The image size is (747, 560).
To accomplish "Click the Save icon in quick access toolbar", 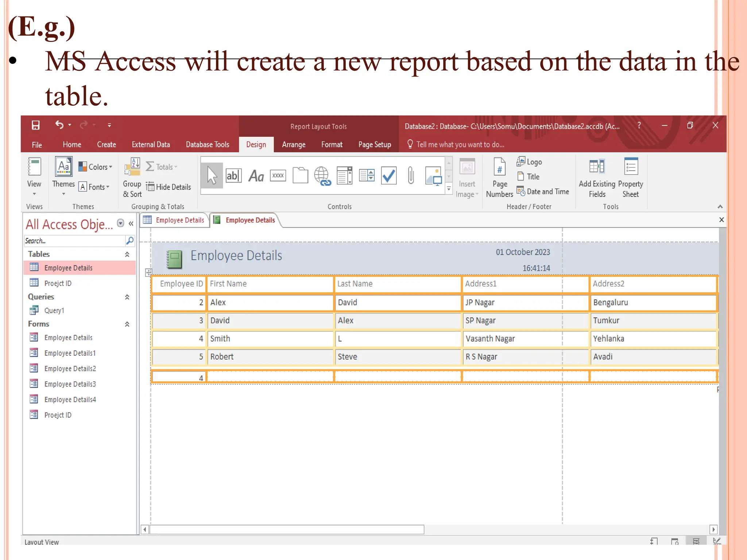I will 35,125.
